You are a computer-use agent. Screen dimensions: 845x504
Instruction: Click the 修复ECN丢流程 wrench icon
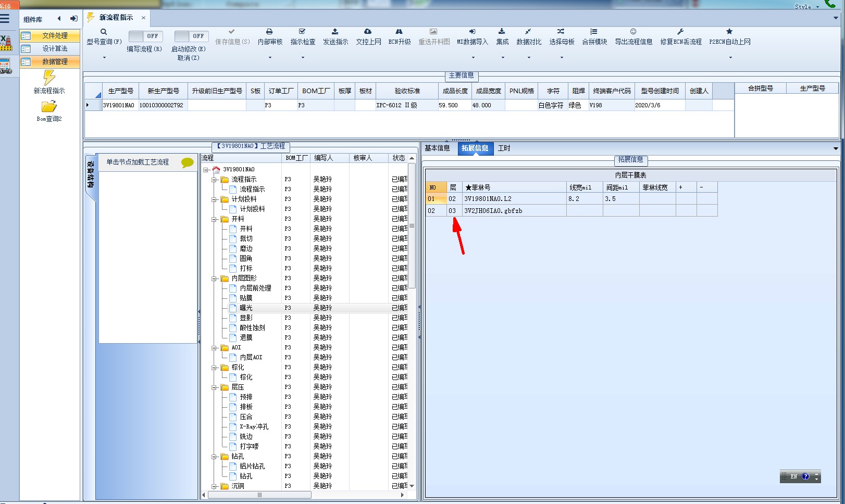click(680, 32)
